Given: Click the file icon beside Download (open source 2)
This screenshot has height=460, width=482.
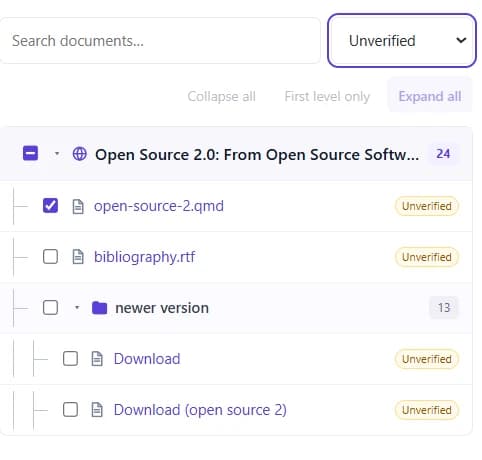Looking at the screenshot, I should (x=97, y=410).
